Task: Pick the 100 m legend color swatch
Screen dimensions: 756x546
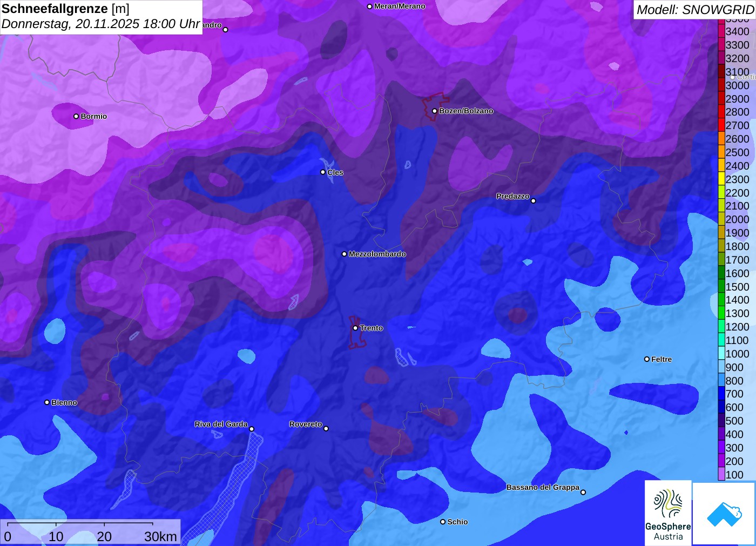Action: [721, 474]
